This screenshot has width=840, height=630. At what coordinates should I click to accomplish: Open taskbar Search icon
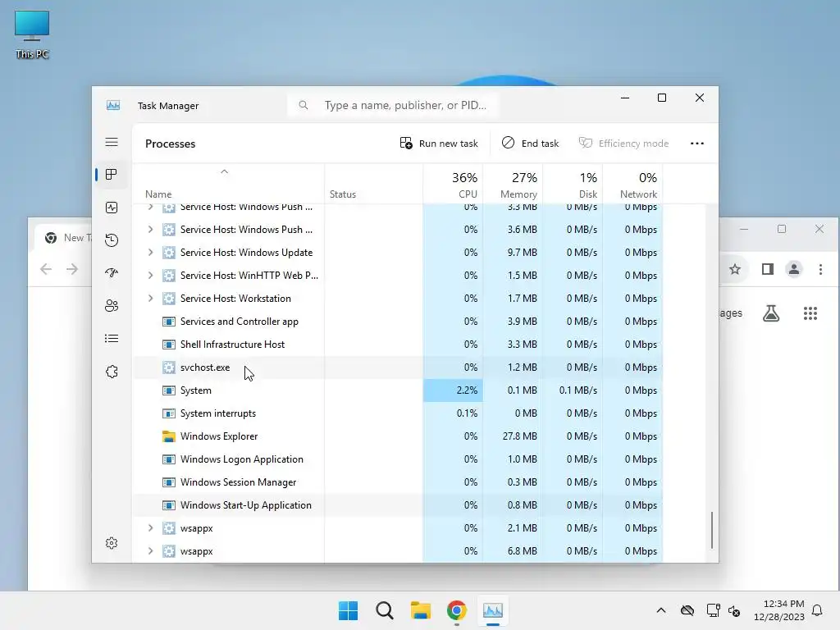(x=384, y=610)
